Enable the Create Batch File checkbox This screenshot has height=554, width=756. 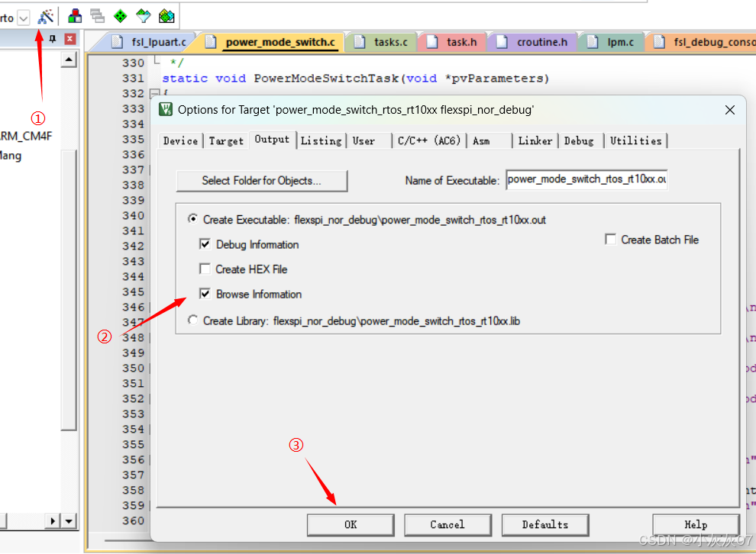click(610, 240)
